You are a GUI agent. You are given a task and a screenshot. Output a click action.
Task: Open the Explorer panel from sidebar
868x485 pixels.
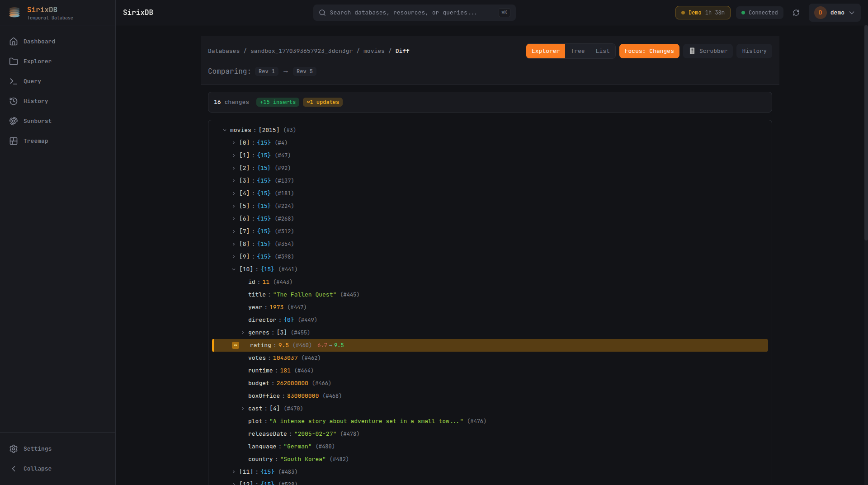37,61
